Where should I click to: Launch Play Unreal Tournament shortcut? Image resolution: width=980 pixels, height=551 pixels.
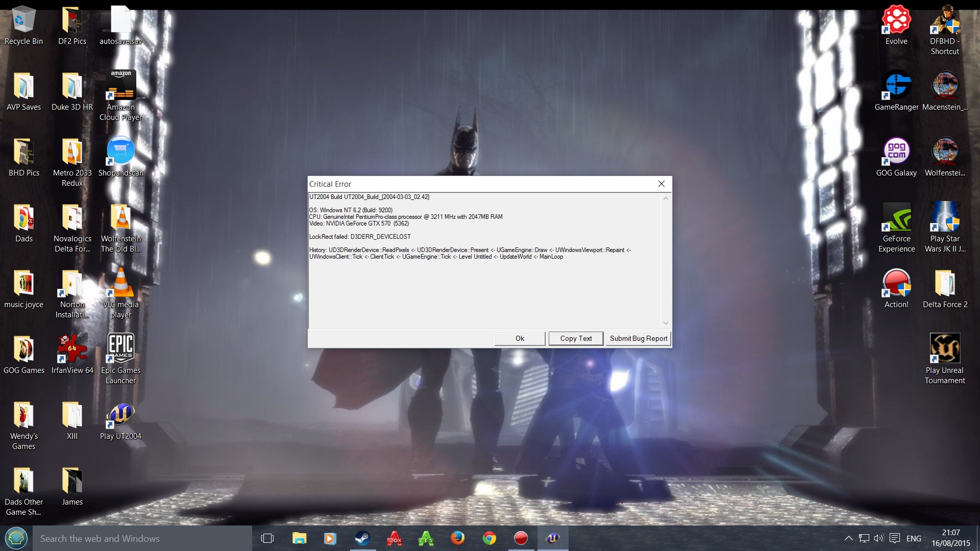[x=945, y=359]
